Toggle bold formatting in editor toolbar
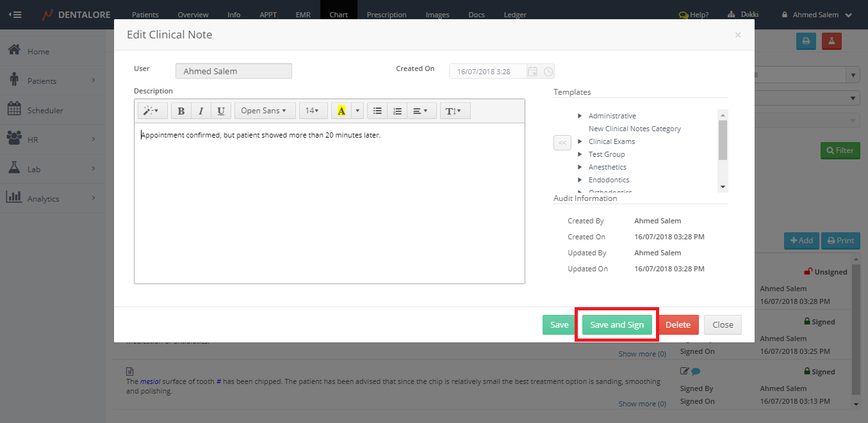868x423 pixels. tap(181, 111)
